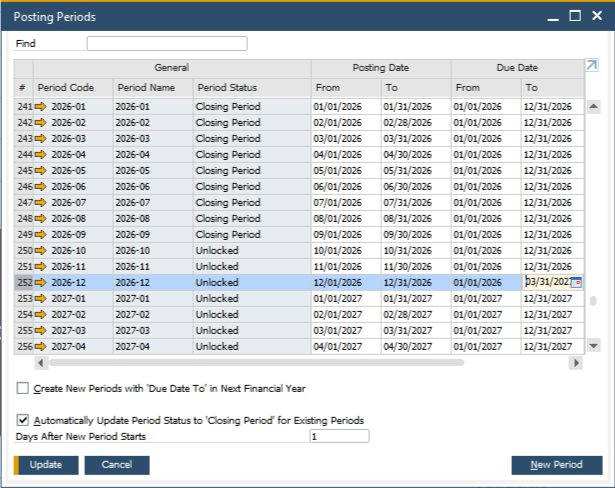The height and width of the screenshot is (488, 615).
Task: Click the expand table icon at top right
Action: 591,65
